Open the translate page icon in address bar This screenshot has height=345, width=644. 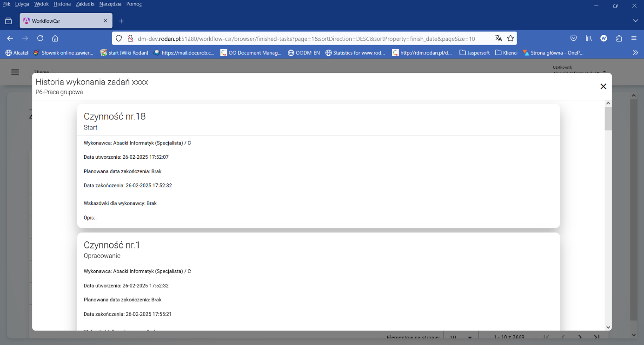pyautogui.click(x=499, y=39)
